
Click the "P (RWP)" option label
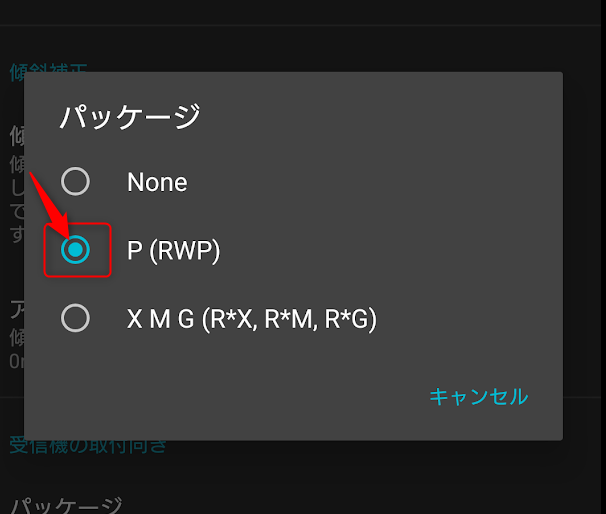(x=173, y=251)
